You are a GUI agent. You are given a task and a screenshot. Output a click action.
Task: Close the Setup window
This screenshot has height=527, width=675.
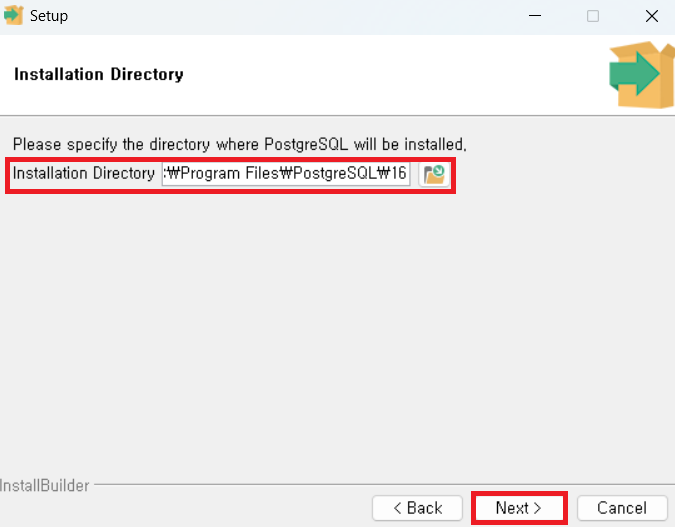tap(652, 16)
